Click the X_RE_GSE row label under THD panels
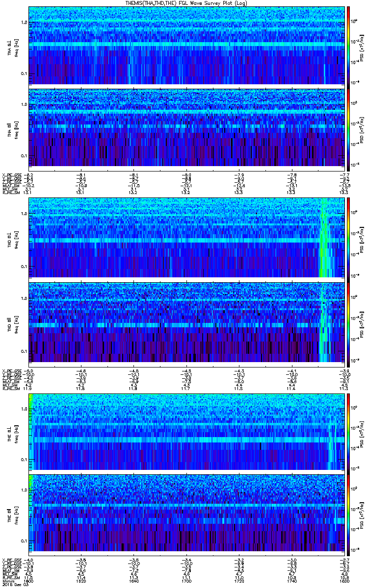 [11, 370]
